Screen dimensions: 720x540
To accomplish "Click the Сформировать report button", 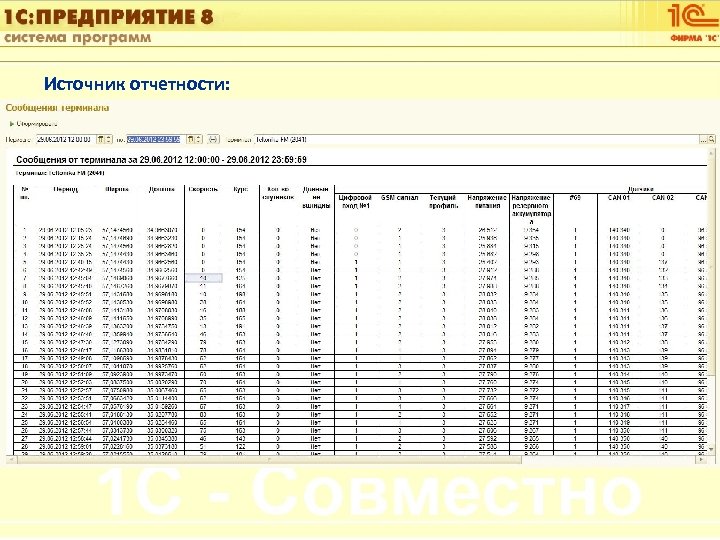I will coord(34,124).
